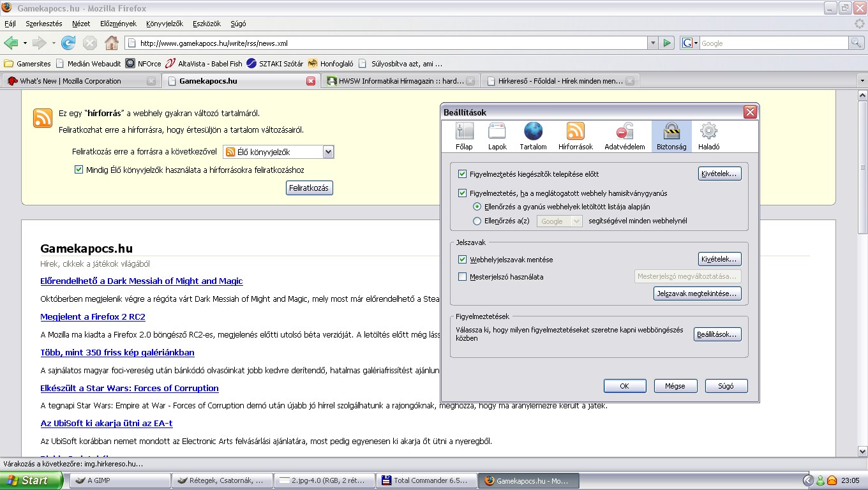Toggle Mindig Élő könyvjelzők használata checkbox
The width and height of the screenshot is (868, 490).
click(79, 170)
